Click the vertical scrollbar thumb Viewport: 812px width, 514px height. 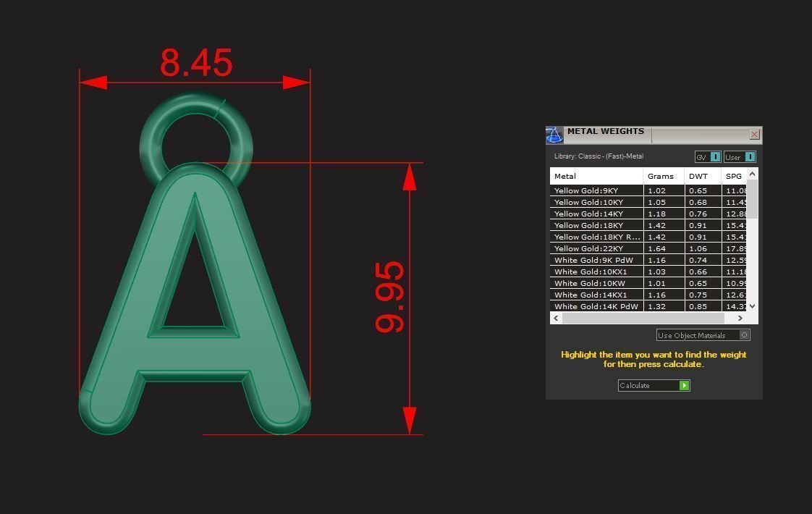click(x=753, y=200)
